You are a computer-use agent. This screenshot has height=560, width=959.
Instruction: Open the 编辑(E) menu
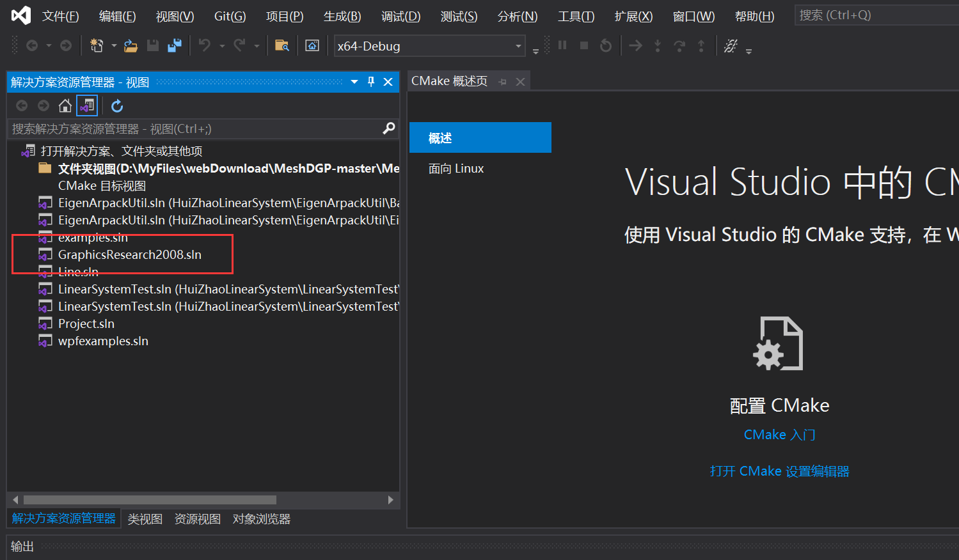117,16
